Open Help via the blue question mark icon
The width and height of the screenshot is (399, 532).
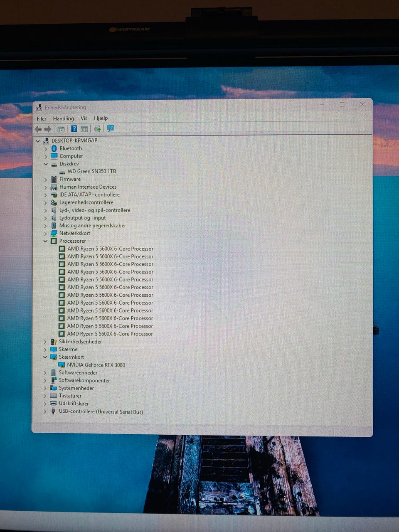click(x=74, y=129)
